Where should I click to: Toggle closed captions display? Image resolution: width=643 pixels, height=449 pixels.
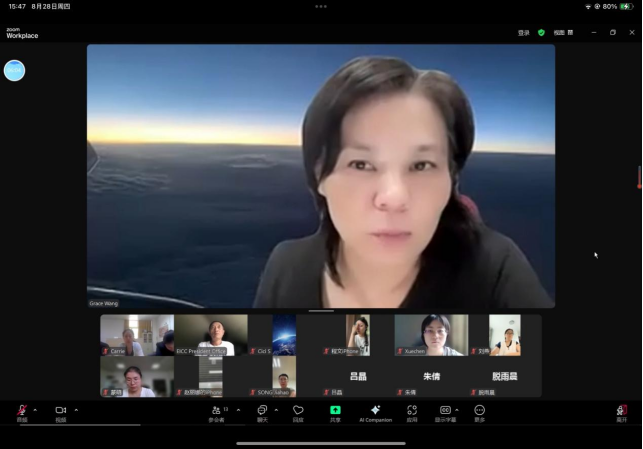pos(445,411)
